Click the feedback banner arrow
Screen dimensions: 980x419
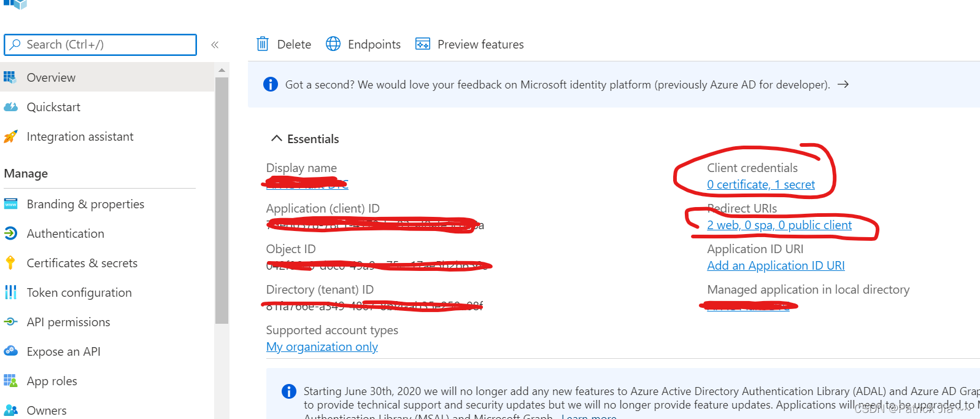(843, 84)
